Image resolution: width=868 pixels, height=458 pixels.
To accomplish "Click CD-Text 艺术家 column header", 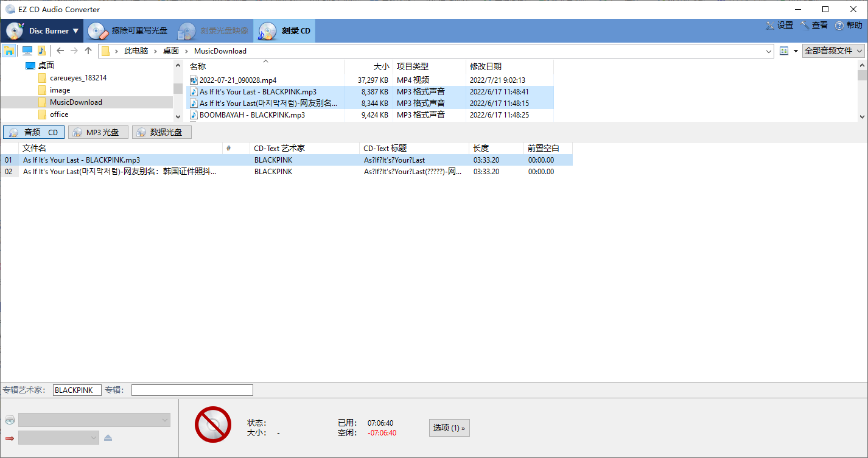I will 304,148.
